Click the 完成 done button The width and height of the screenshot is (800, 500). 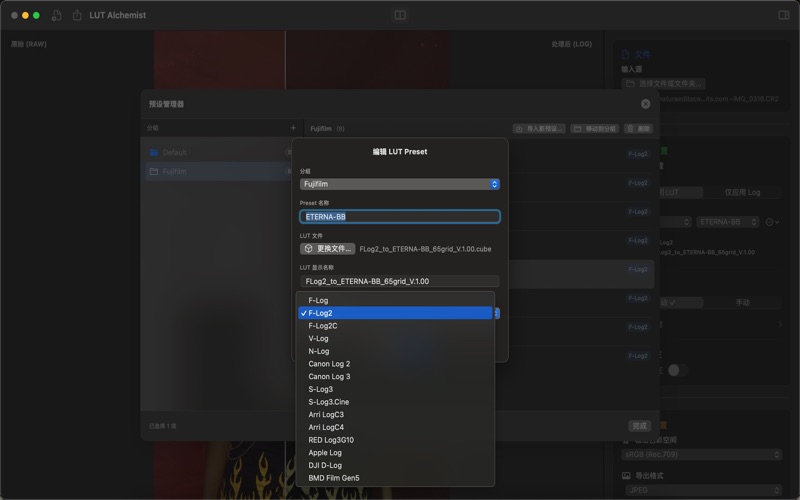[639, 426]
